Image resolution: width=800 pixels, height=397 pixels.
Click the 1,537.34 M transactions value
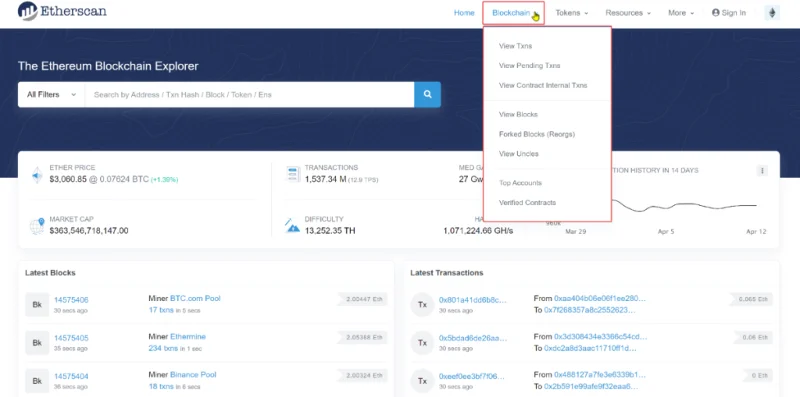[326, 179]
